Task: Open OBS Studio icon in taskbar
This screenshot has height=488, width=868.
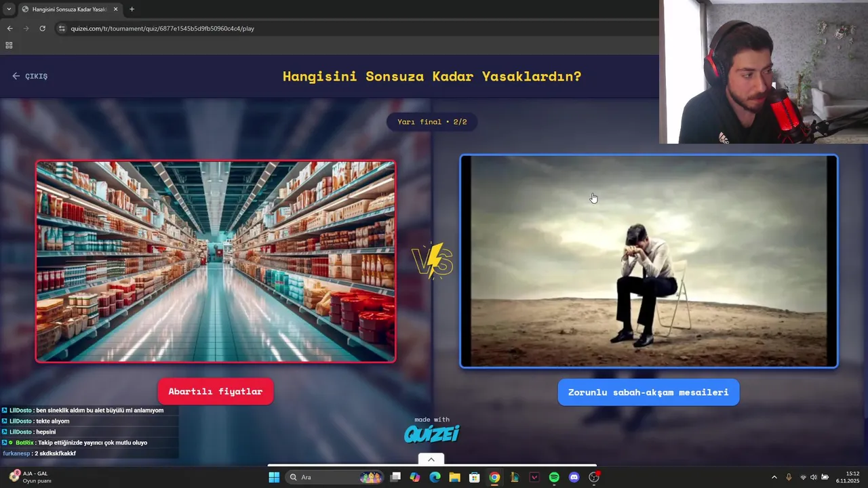Action: (x=594, y=477)
